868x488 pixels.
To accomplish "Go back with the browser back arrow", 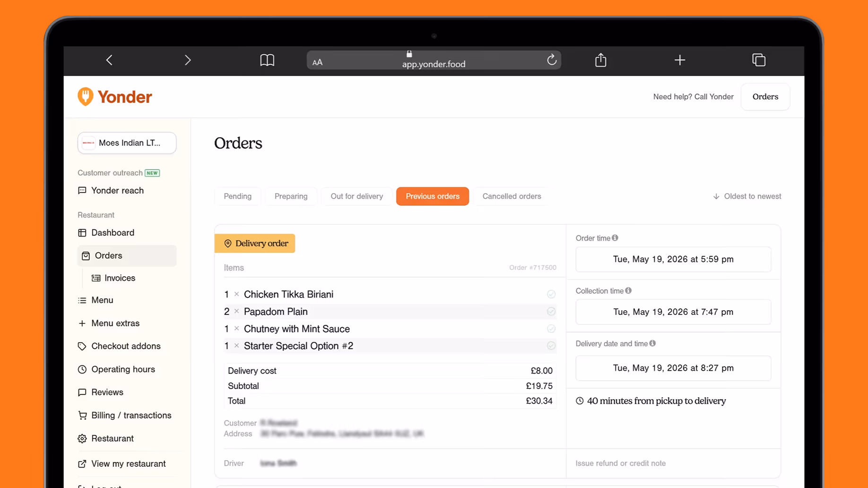I will pos(109,60).
